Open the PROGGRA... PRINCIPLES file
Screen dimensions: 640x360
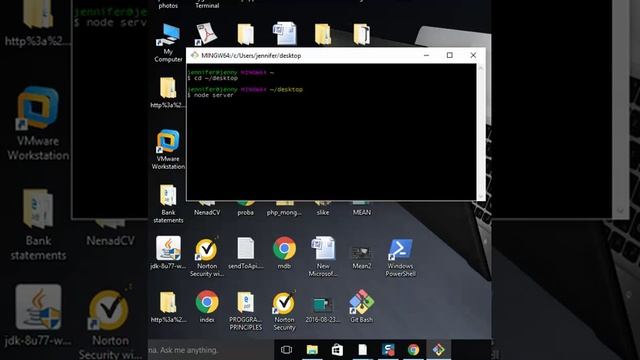tap(245, 311)
